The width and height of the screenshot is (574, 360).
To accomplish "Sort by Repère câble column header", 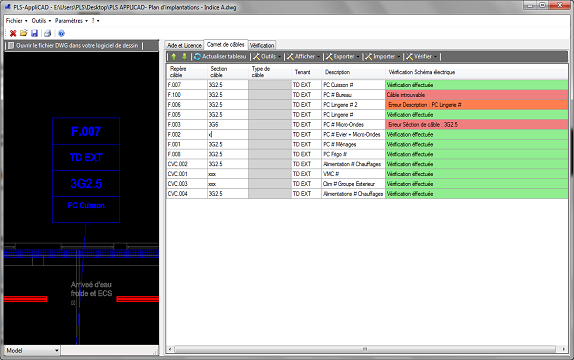I will (x=187, y=72).
